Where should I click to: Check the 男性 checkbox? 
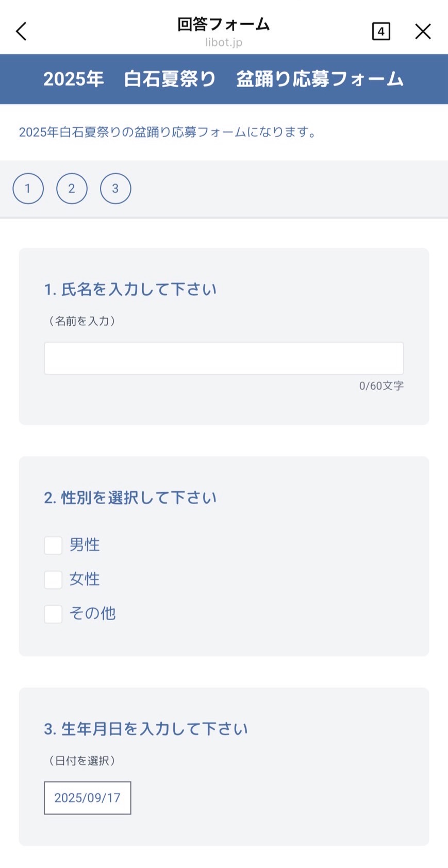[x=53, y=545]
